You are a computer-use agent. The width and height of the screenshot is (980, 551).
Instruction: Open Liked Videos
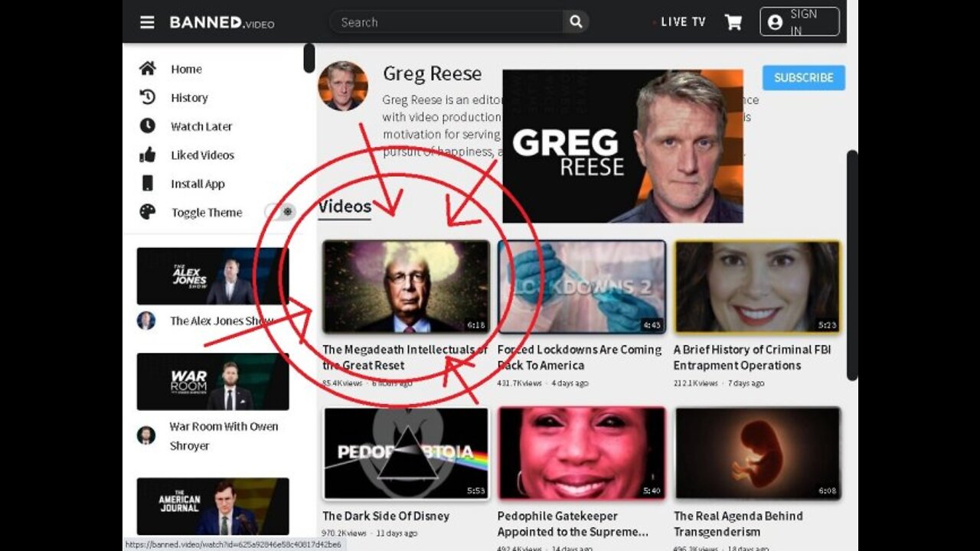pyautogui.click(x=202, y=155)
